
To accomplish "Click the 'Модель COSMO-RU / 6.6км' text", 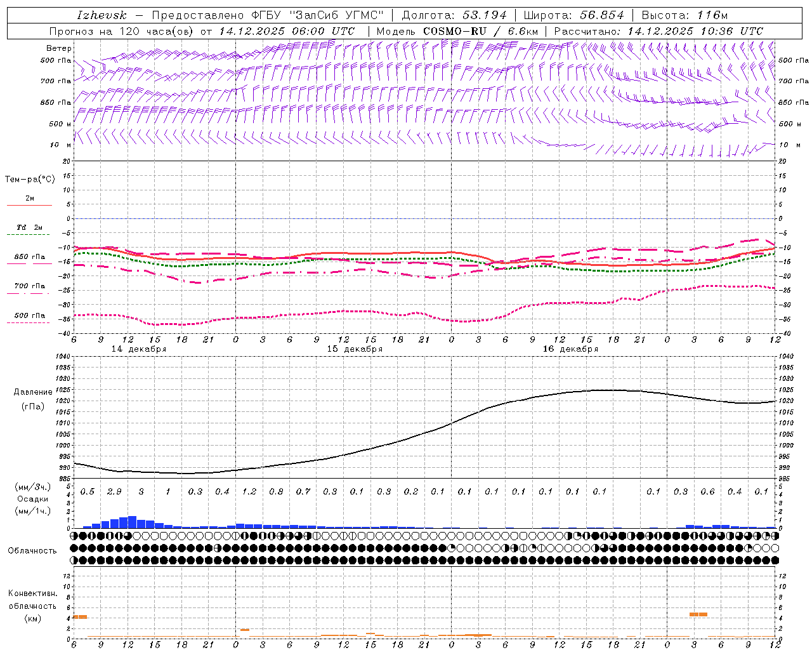I will [x=457, y=31].
